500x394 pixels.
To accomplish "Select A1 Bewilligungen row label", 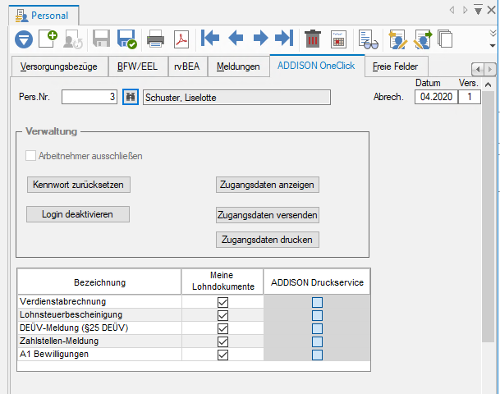I will (54, 354).
